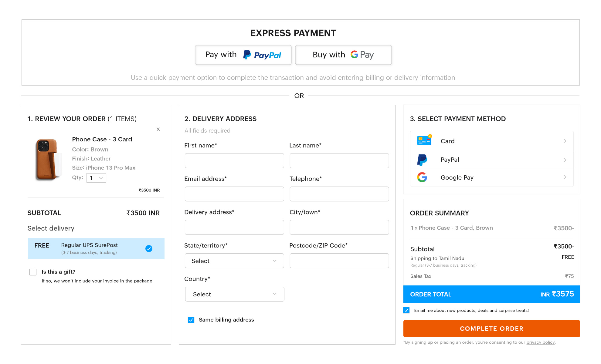Click the chevron beside Google Pay option
601x364 pixels.
(x=565, y=177)
